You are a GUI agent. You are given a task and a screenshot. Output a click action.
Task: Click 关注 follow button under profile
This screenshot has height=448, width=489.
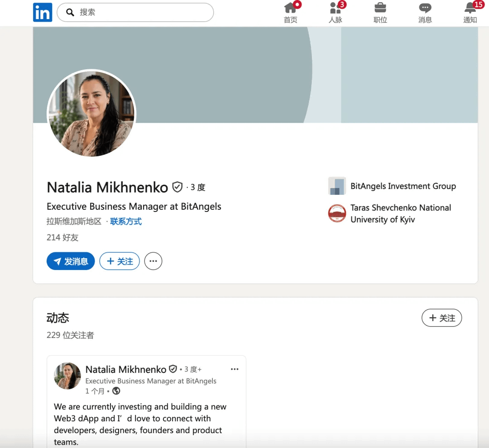(x=120, y=261)
